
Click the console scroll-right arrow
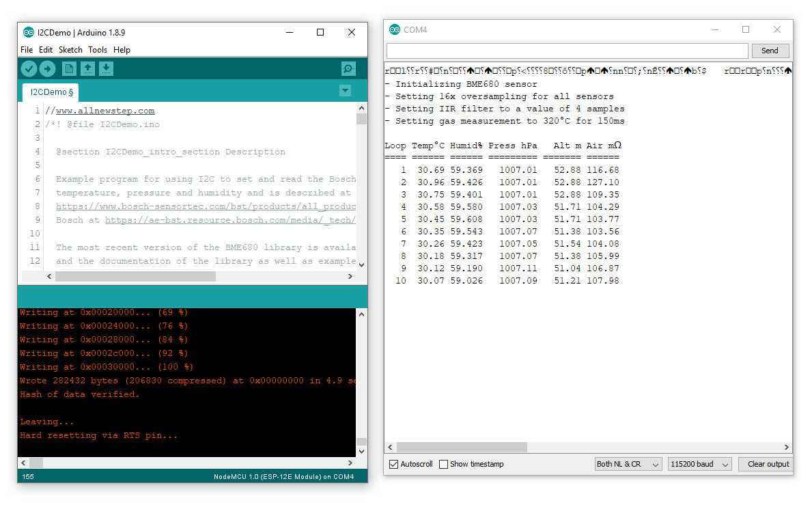tap(350, 463)
